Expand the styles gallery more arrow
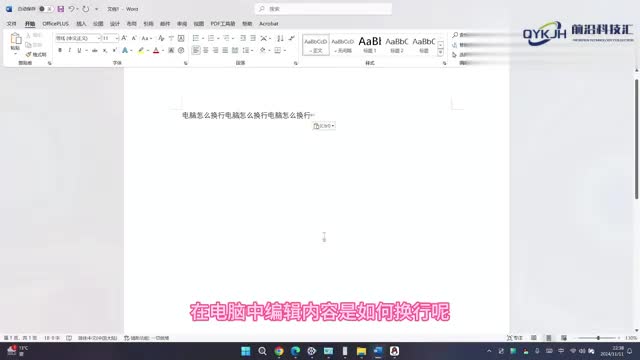 pos(440,53)
